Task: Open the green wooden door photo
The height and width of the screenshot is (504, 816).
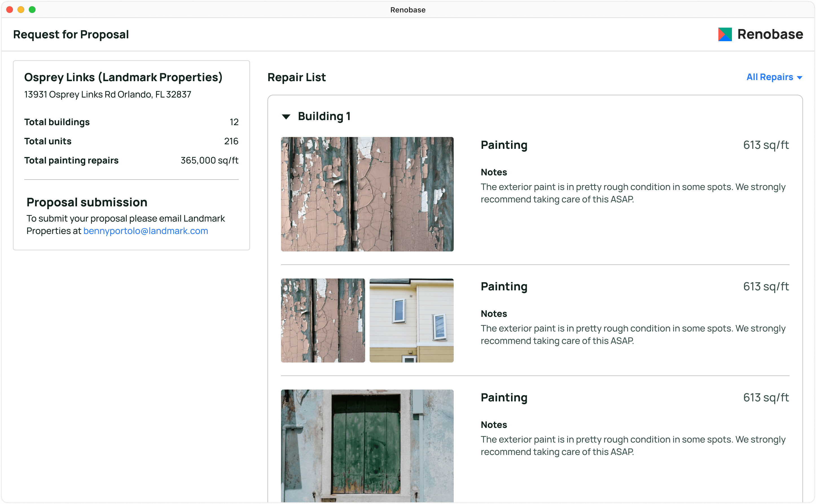Action: pyautogui.click(x=367, y=445)
